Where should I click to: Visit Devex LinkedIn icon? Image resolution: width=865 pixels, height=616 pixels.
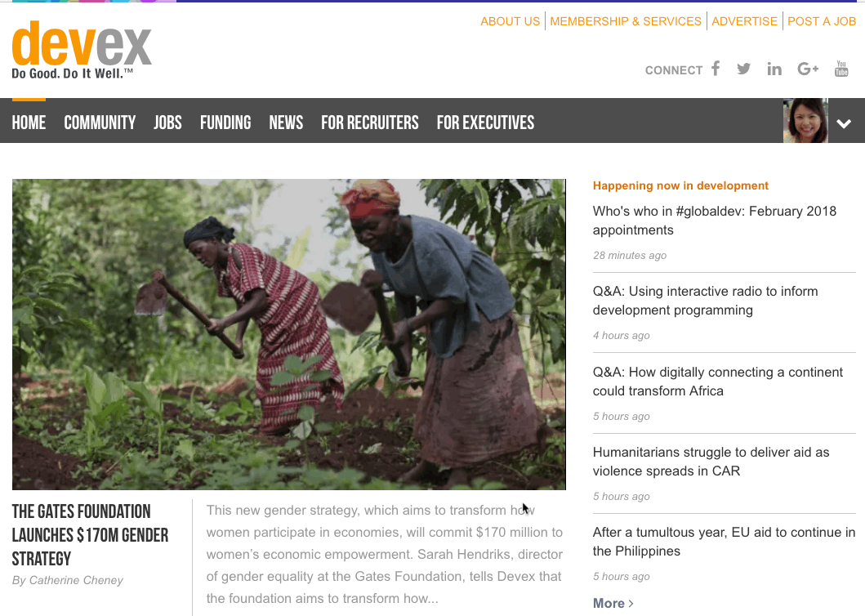[x=774, y=69]
